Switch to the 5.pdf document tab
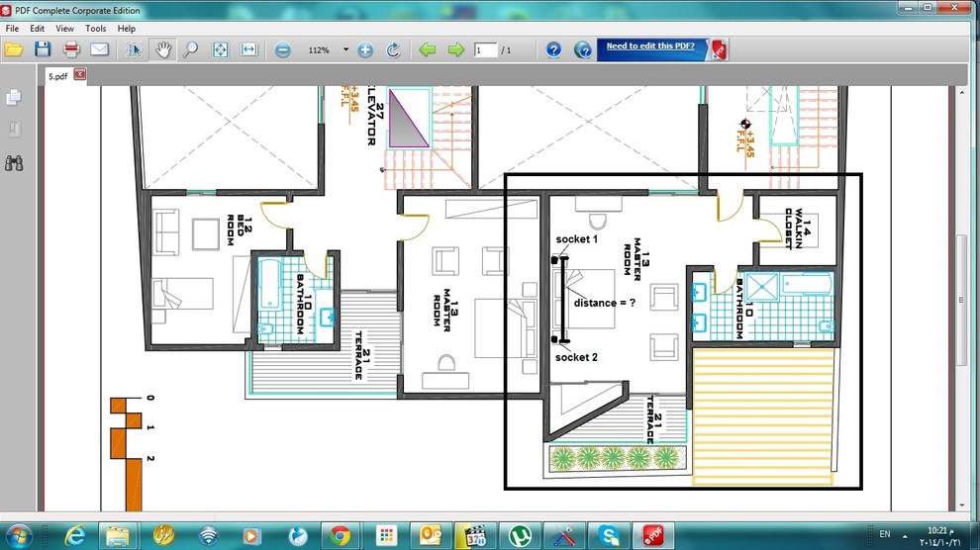 pyautogui.click(x=58, y=75)
